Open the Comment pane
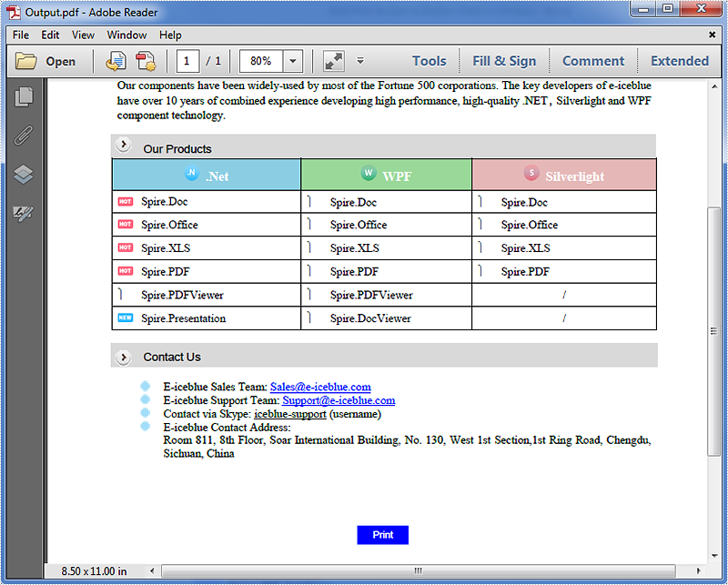728x585 pixels. [x=593, y=61]
